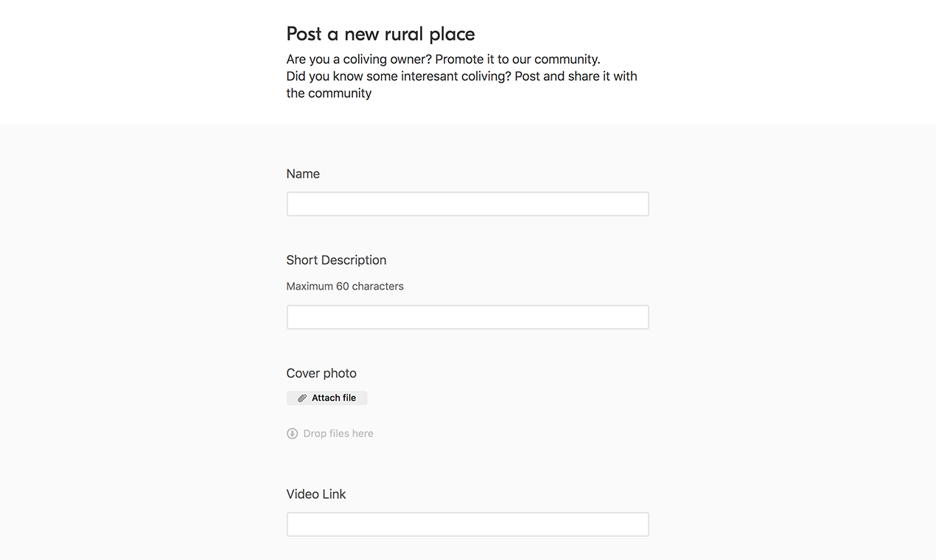Click the 'Maximum 60 characters' hint text
The height and width of the screenshot is (560, 936).
click(345, 286)
